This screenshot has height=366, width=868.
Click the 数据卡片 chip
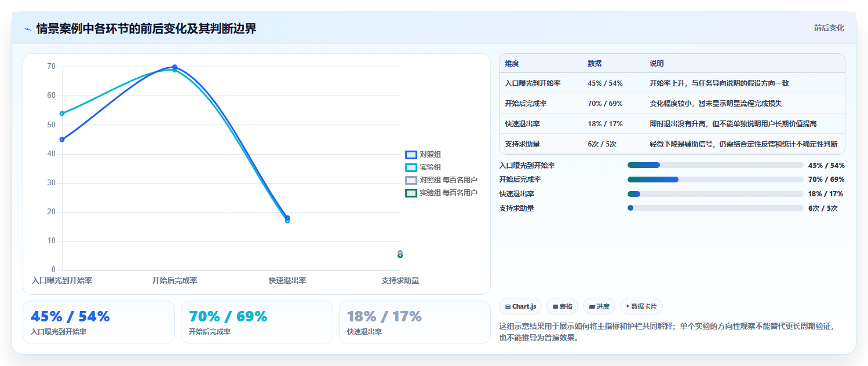coord(641,306)
